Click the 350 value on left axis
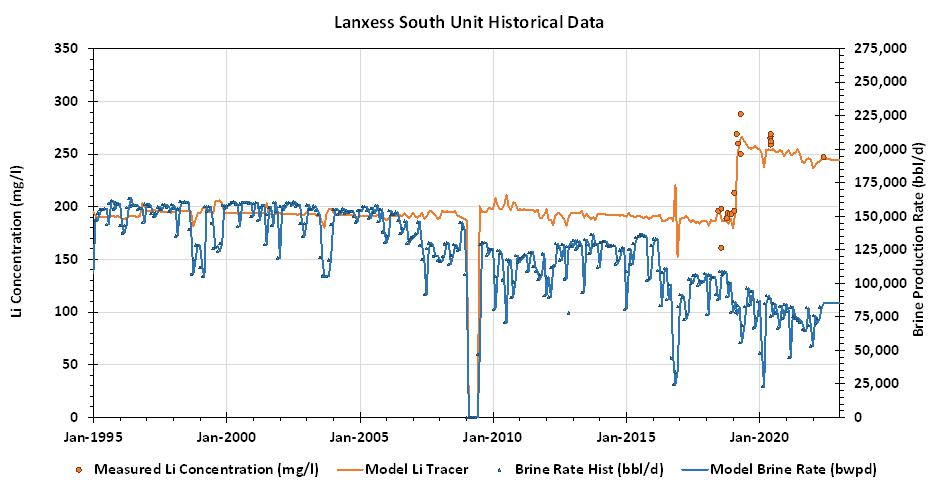 71,48
